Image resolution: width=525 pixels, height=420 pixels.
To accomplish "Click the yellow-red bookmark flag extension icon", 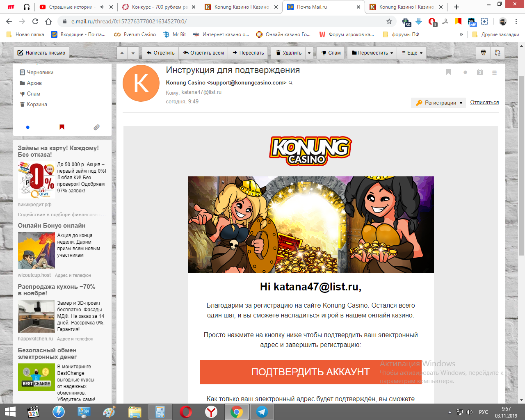I will click(x=458, y=21).
